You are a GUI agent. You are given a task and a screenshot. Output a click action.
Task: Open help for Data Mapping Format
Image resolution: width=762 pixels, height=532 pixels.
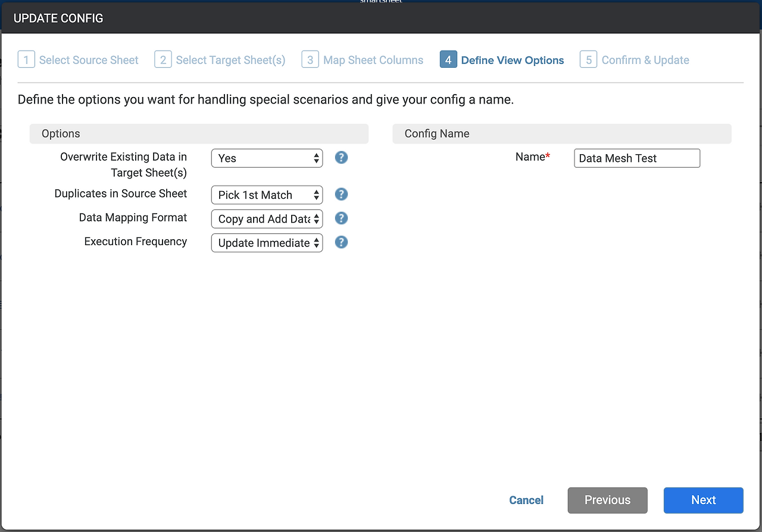pos(341,218)
